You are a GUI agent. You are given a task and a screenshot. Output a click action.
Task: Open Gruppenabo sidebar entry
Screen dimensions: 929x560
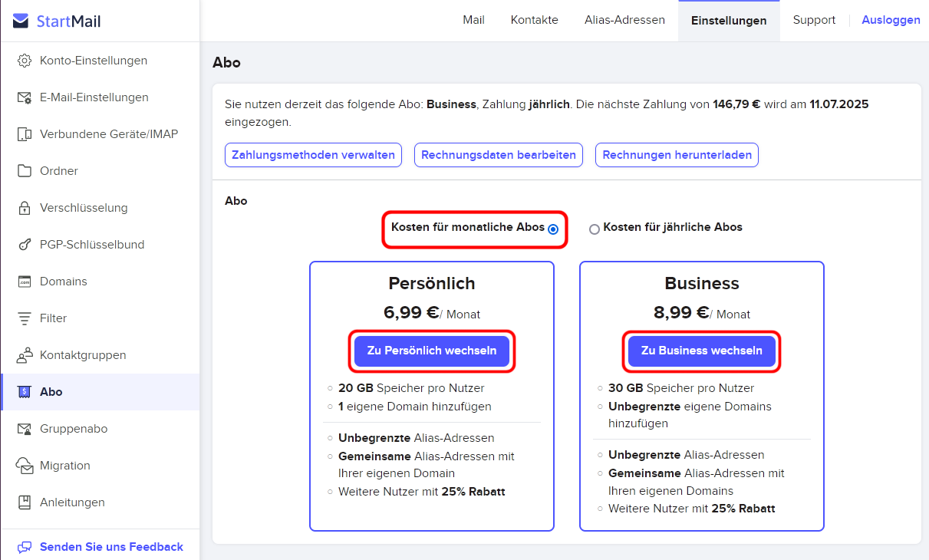100,429
